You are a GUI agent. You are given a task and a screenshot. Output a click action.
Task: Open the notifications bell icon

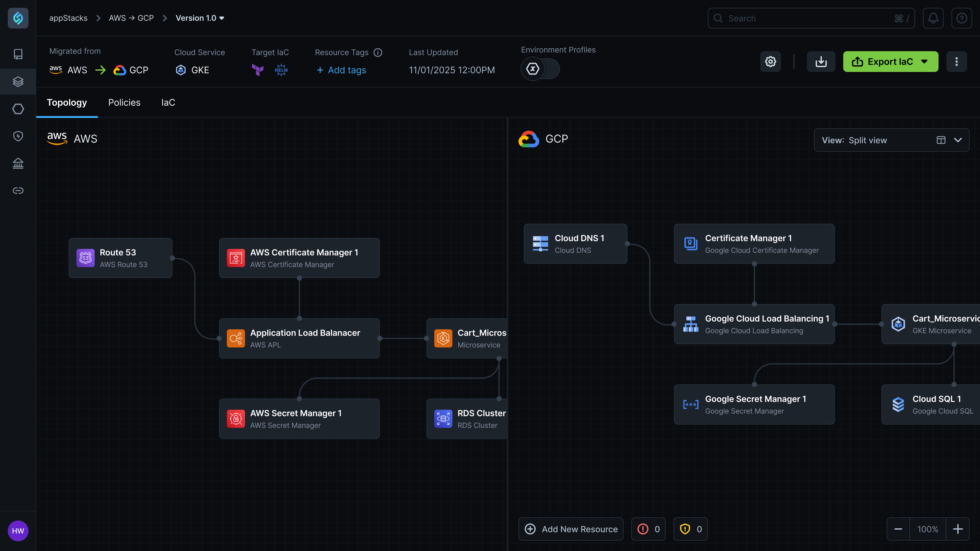pyautogui.click(x=933, y=18)
